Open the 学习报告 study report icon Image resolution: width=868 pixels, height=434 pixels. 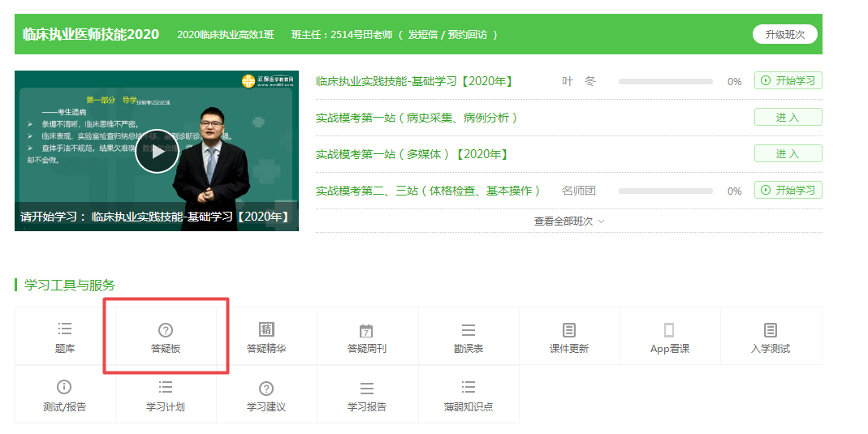coord(367,389)
